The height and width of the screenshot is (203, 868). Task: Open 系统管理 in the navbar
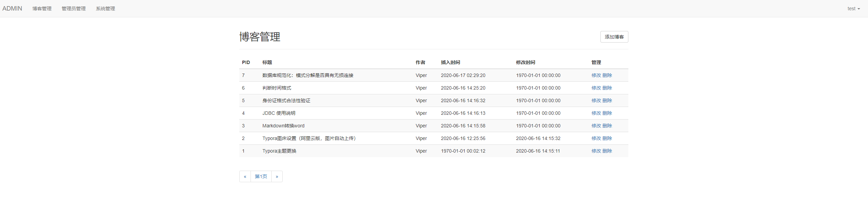coord(105,9)
